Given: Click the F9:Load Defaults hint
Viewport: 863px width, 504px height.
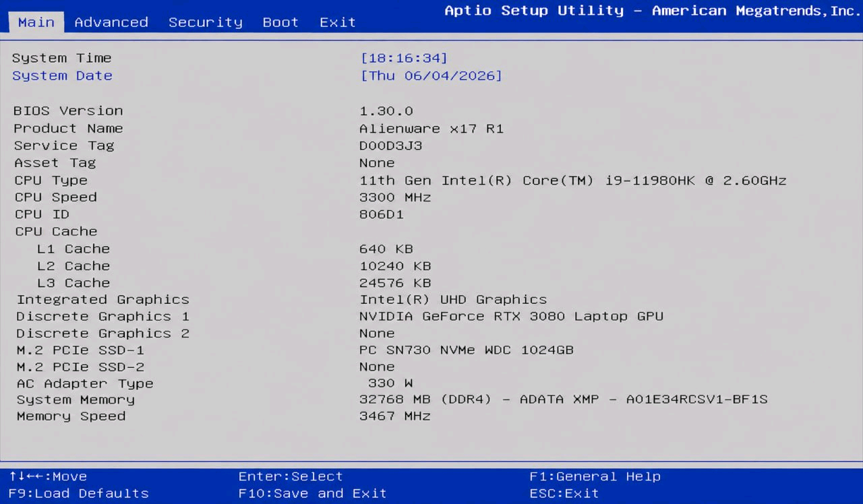Looking at the screenshot, I should point(79,493).
